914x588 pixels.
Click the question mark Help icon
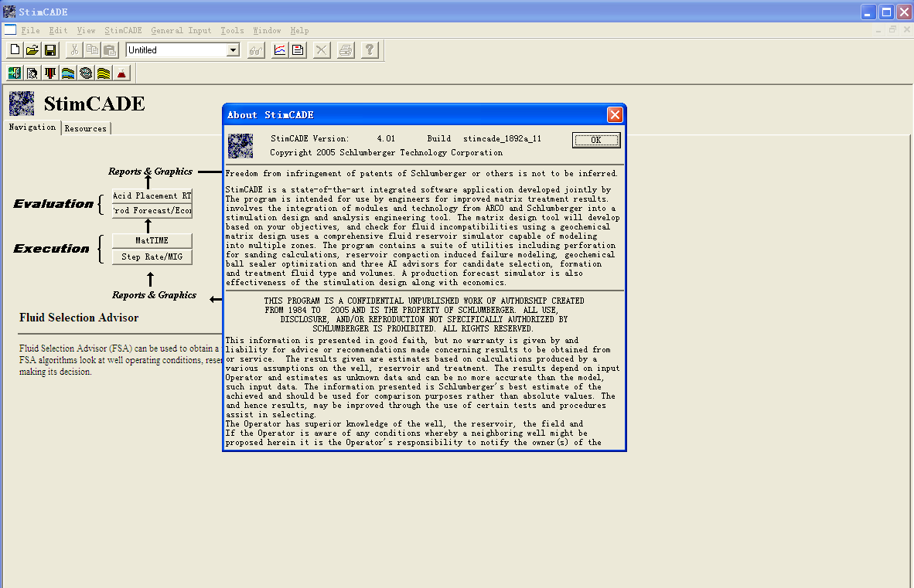pyautogui.click(x=370, y=50)
